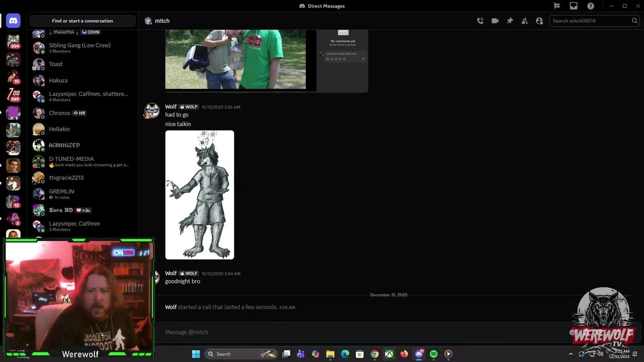
Task: Show mitch's user profile panel
Action: (539, 21)
